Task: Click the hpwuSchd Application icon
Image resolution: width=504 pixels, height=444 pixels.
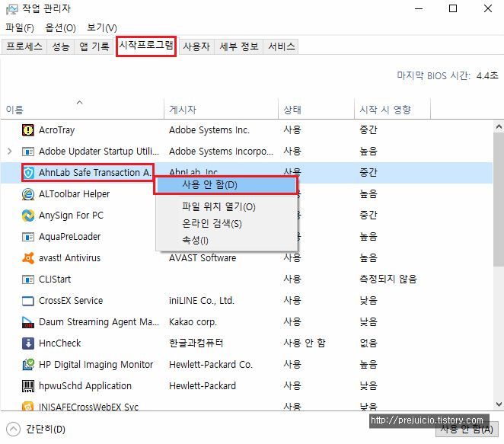Action: click(28, 386)
